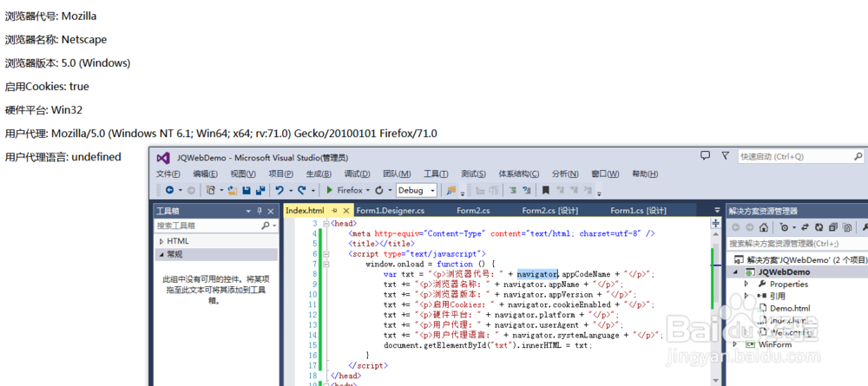
Task: Save the current file using the single-disk icon
Action: pyautogui.click(x=247, y=190)
